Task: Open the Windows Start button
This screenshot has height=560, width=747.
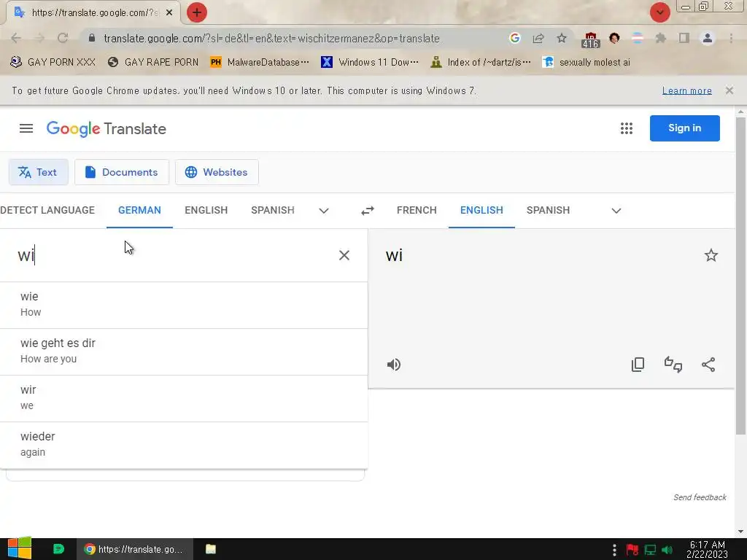Action: (x=19, y=548)
